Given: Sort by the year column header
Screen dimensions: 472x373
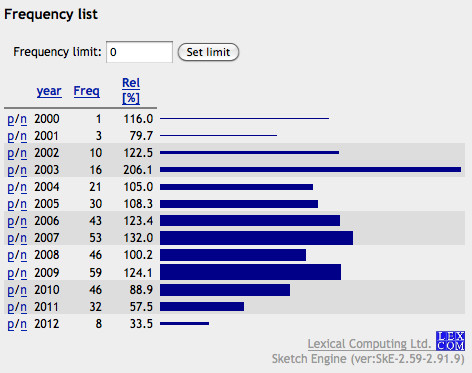Looking at the screenshot, I should tap(49, 91).
